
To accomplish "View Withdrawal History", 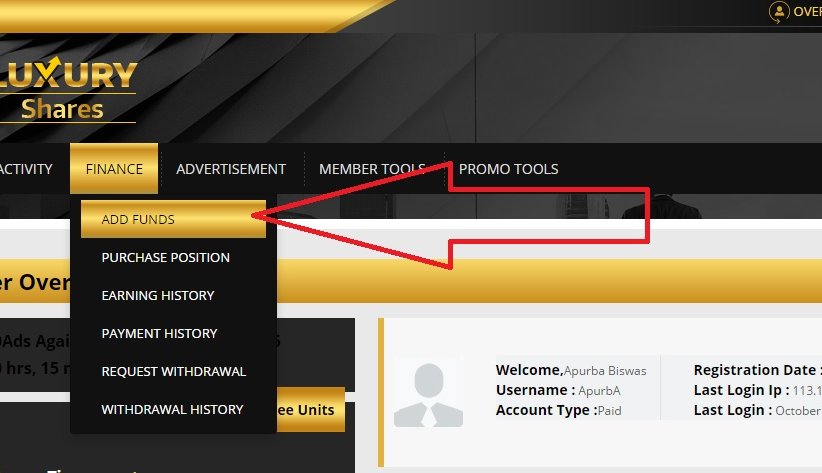I will coord(172,410).
